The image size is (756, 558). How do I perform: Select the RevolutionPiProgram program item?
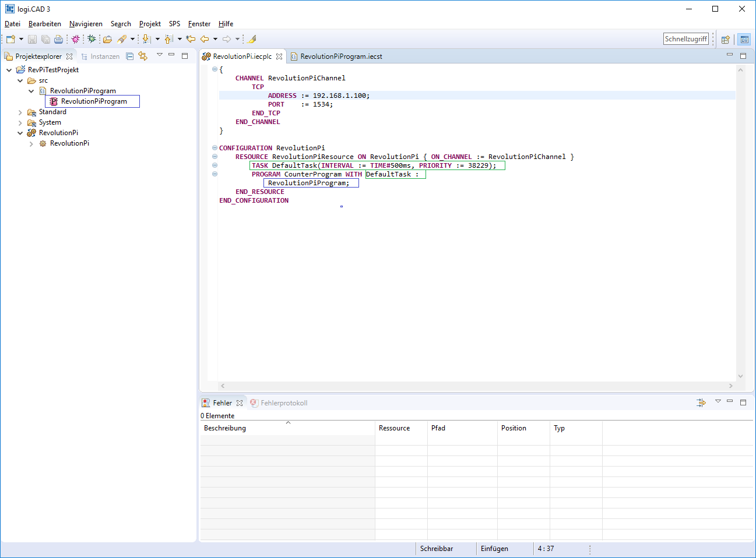click(93, 101)
